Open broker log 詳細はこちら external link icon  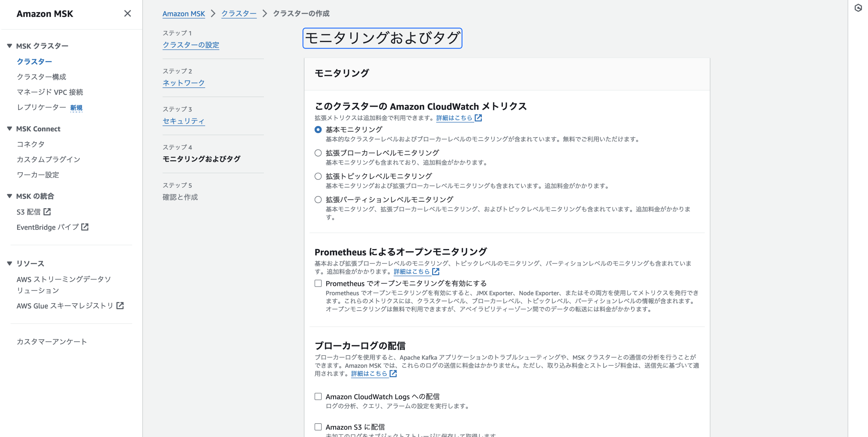[393, 374]
